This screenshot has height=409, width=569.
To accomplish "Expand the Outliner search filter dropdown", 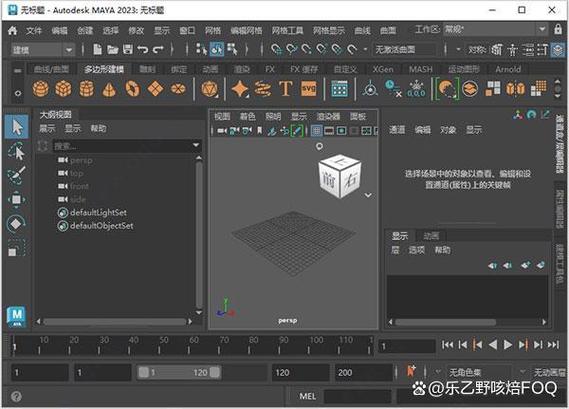I will coord(196,146).
